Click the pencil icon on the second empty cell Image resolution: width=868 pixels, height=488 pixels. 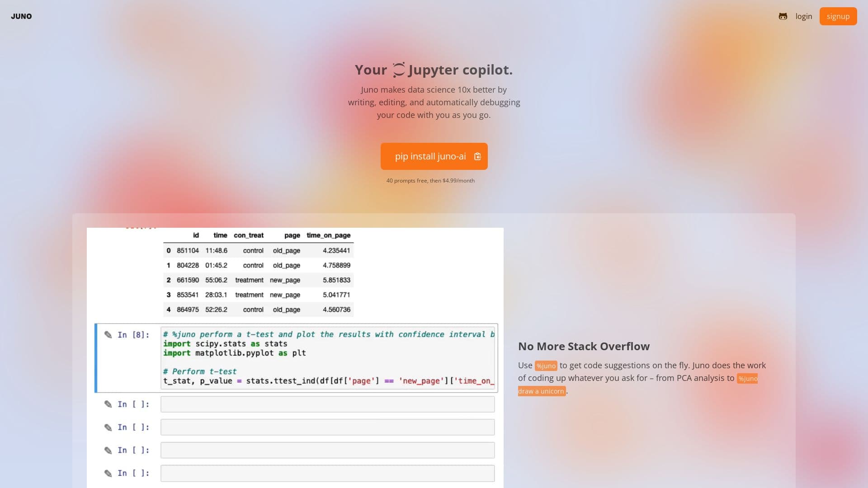(x=108, y=427)
